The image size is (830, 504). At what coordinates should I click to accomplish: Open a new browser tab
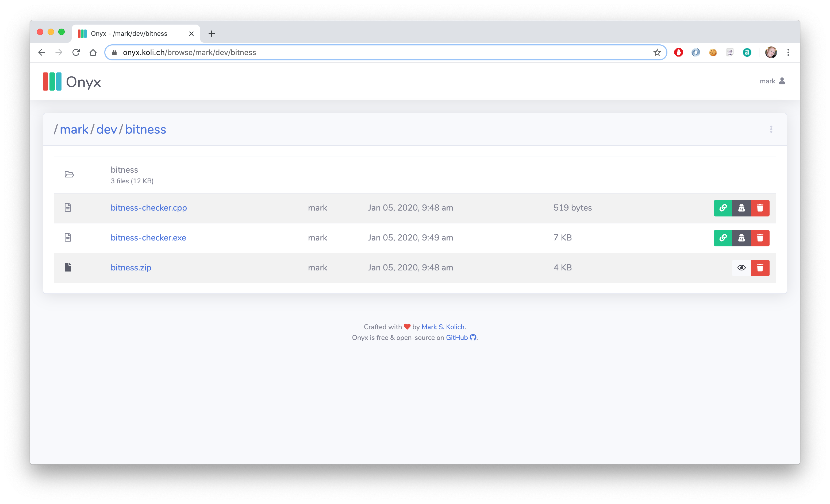[212, 34]
